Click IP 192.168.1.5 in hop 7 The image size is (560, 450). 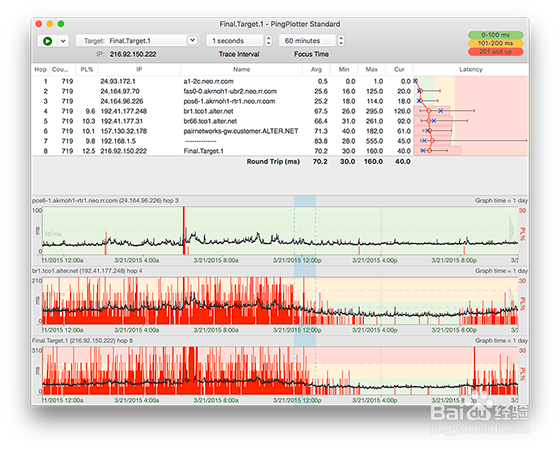coord(118,141)
